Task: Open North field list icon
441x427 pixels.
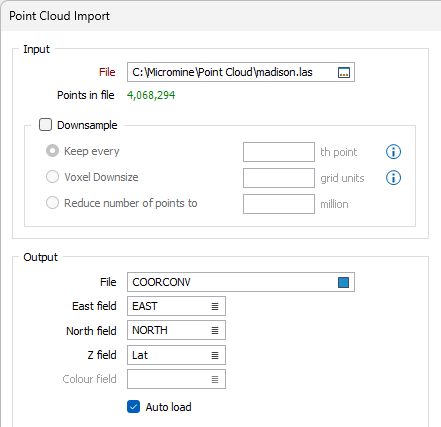Action: pos(215,330)
